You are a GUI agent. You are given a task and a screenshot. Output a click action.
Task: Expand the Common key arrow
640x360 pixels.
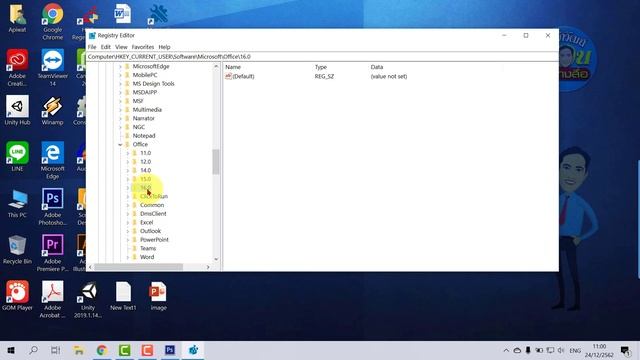pyautogui.click(x=128, y=205)
